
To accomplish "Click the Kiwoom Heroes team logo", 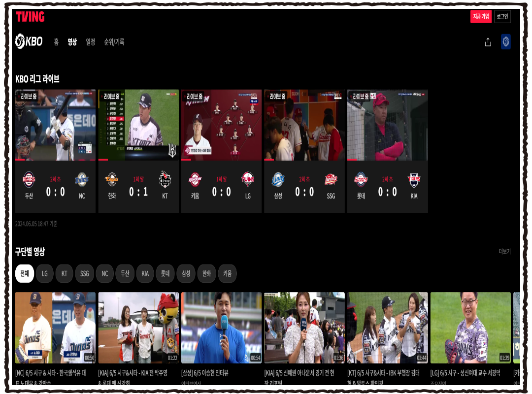I will [x=195, y=179].
